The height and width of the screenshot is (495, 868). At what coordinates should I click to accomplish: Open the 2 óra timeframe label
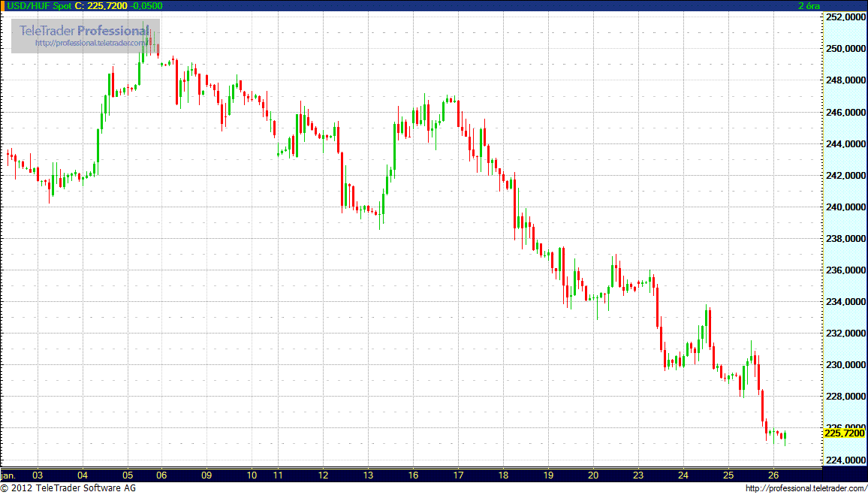click(x=809, y=5)
